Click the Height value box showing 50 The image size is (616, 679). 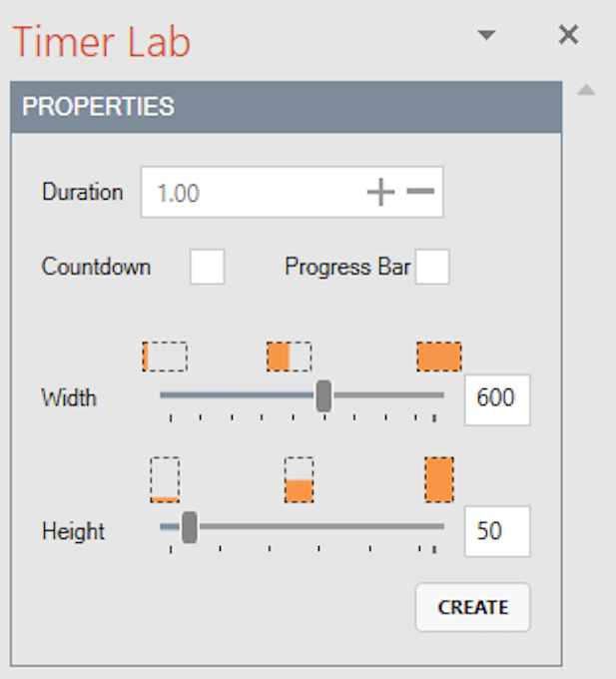click(x=496, y=530)
